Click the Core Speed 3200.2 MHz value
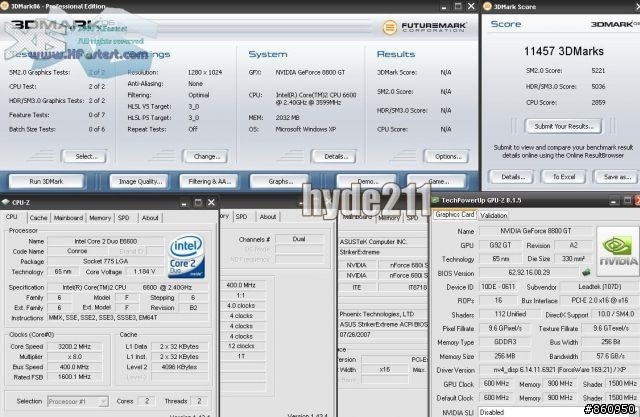Screen dimensions: 640x417 click(x=75, y=346)
